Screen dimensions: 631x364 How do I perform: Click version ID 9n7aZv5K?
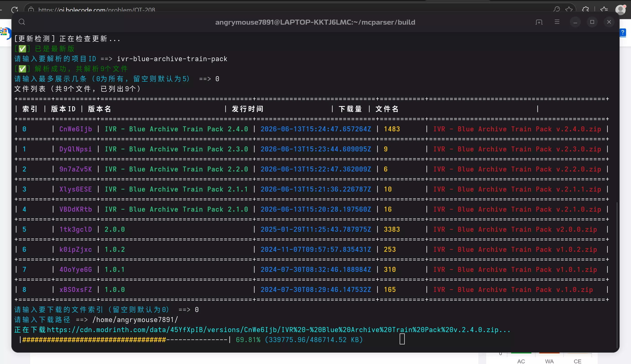point(76,169)
